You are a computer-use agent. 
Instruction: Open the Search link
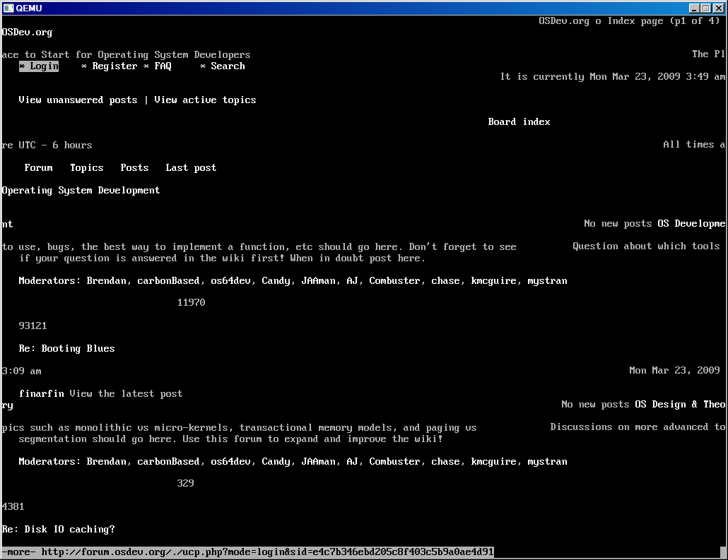(228, 66)
